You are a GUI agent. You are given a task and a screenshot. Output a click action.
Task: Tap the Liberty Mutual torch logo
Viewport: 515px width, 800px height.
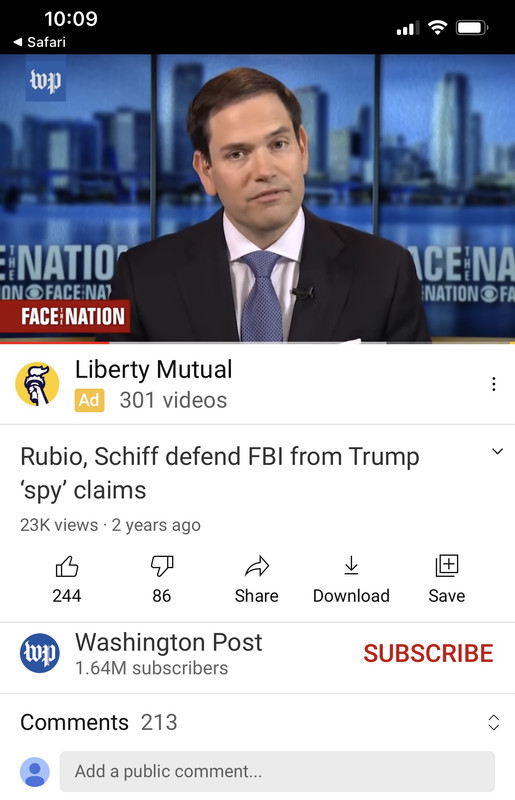pyautogui.click(x=37, y=384)
